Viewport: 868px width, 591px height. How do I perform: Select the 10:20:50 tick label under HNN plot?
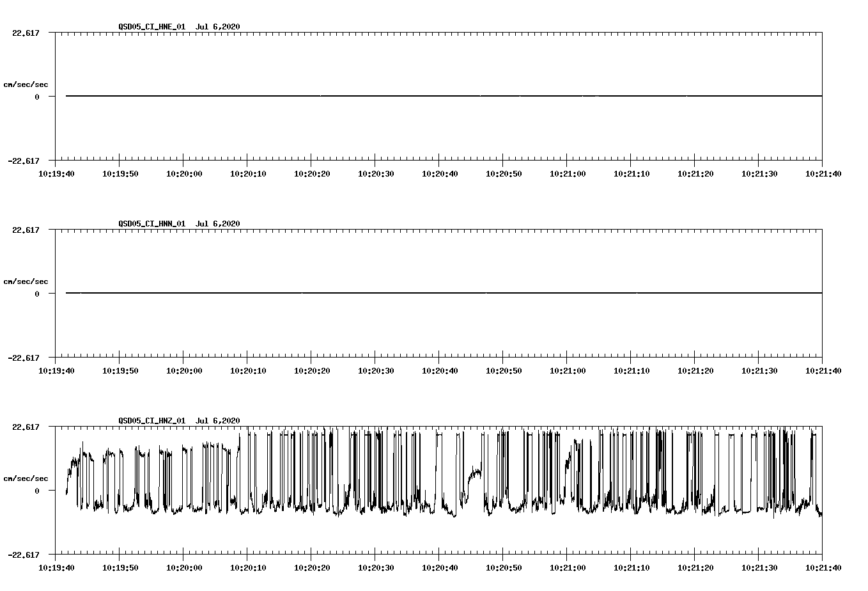pyautogui.click(x=503, y=370)
